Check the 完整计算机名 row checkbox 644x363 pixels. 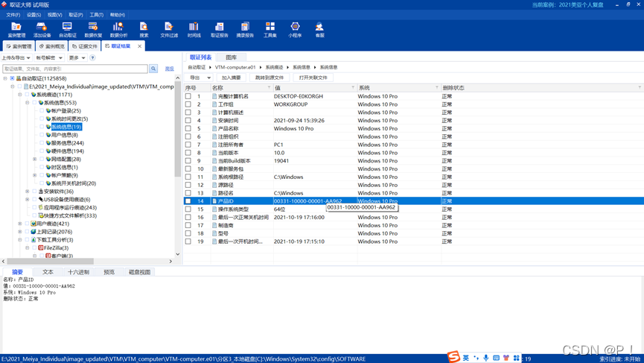tap(188, 96)
